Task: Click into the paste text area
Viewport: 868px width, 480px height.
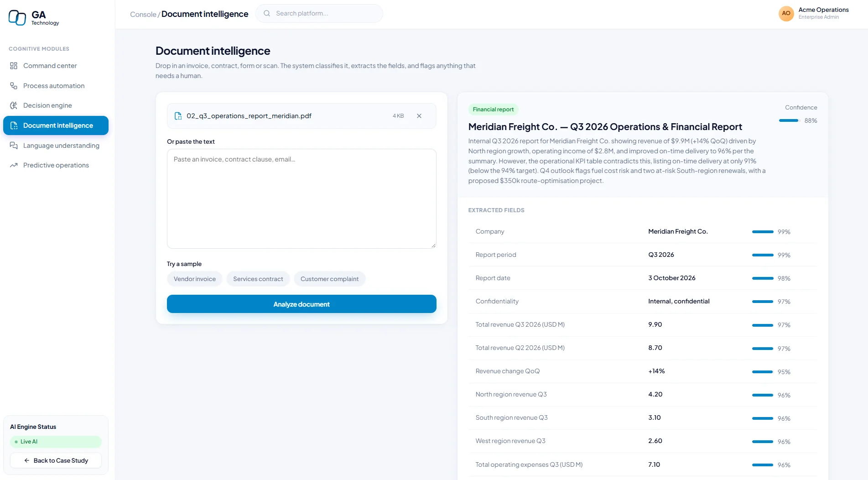Action: 301,198
